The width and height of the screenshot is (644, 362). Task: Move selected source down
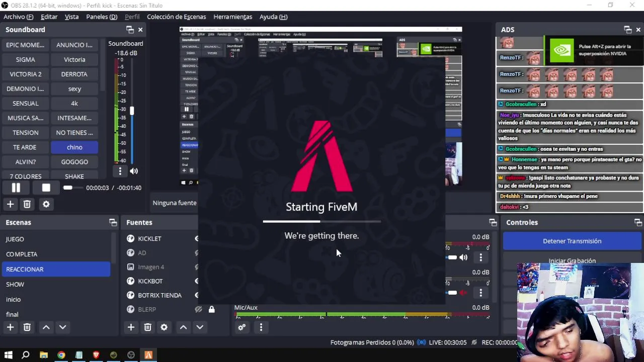pos(200,327)
